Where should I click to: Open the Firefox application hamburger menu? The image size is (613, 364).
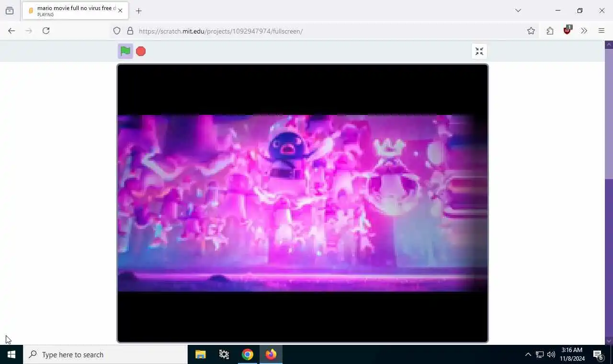point(602,31)
